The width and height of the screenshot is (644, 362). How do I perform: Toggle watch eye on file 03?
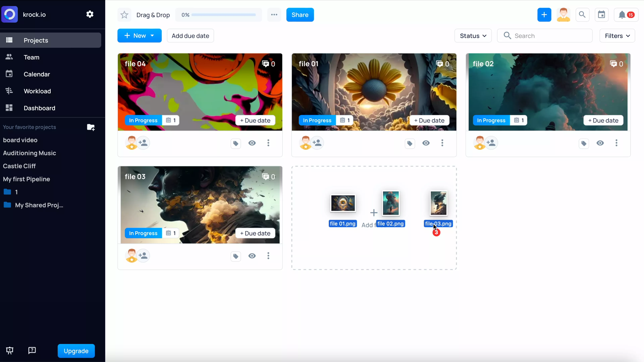click(252, 256)
